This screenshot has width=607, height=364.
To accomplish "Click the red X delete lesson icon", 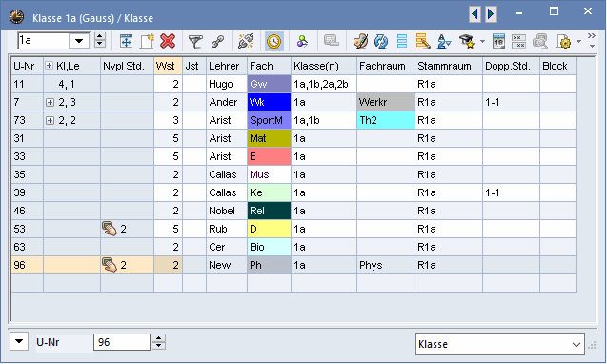I will (168, 41).
